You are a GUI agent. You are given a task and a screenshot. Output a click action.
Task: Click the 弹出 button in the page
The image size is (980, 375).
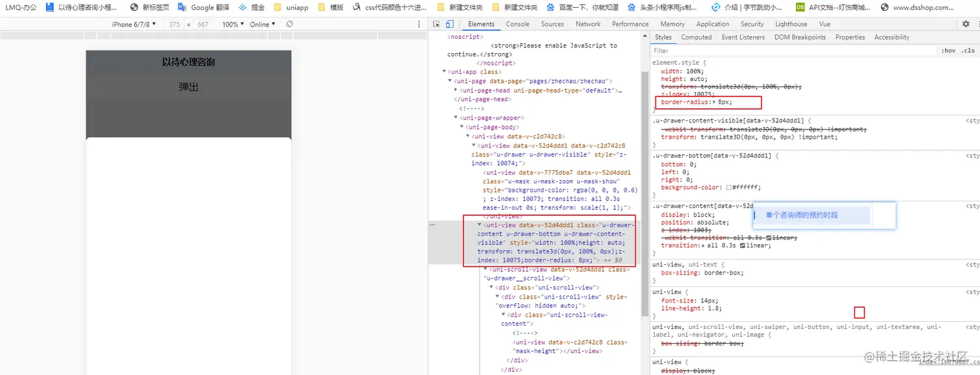tap(189, 87)
